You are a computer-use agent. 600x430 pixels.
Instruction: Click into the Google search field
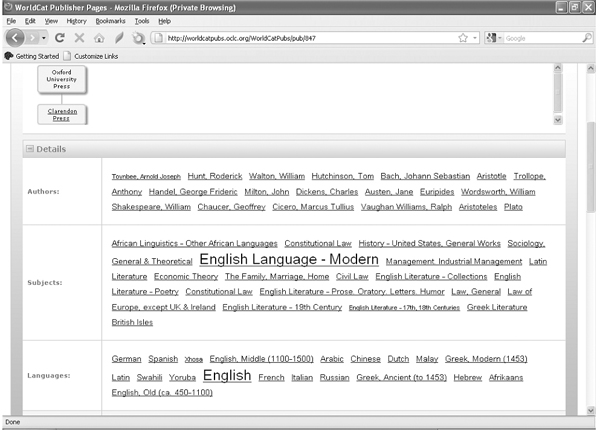[x=540, y=38]
